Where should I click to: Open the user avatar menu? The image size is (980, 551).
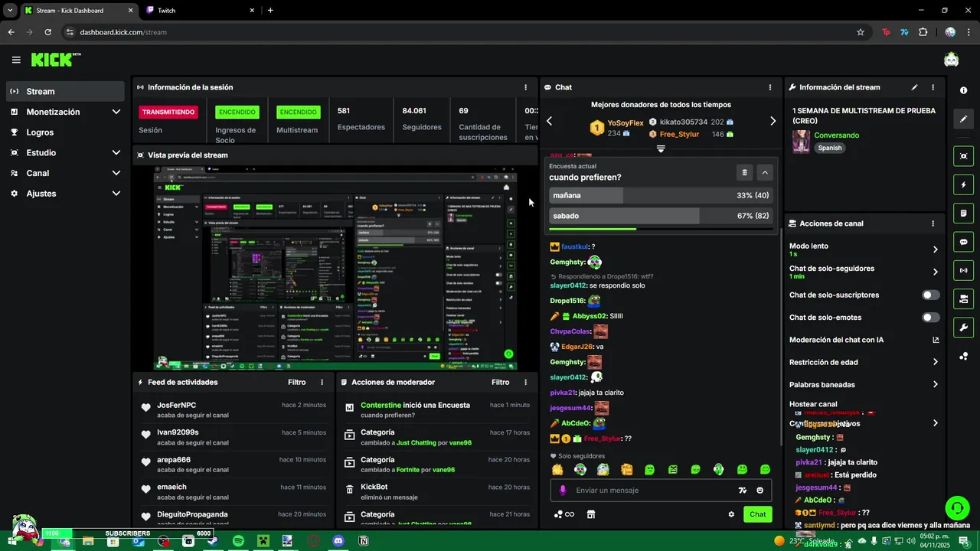[951, 60]
